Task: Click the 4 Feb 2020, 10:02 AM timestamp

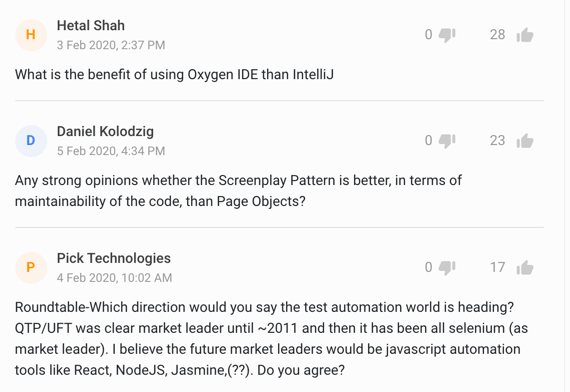Action: coord(115,278)
